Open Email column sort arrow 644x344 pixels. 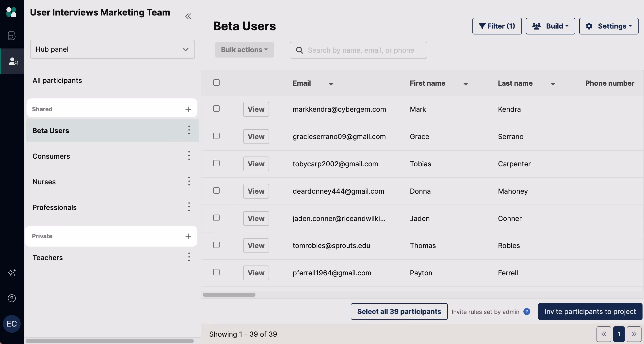331,84
